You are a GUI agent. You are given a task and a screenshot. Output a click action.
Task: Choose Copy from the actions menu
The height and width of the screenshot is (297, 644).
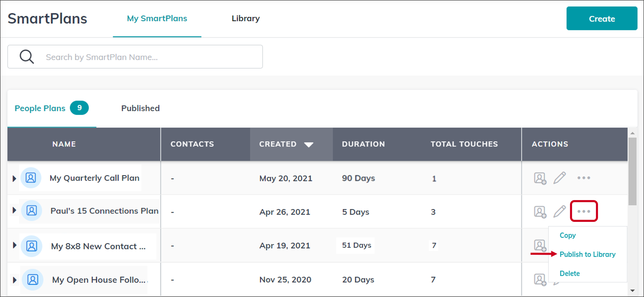click(x=568, y=235)
